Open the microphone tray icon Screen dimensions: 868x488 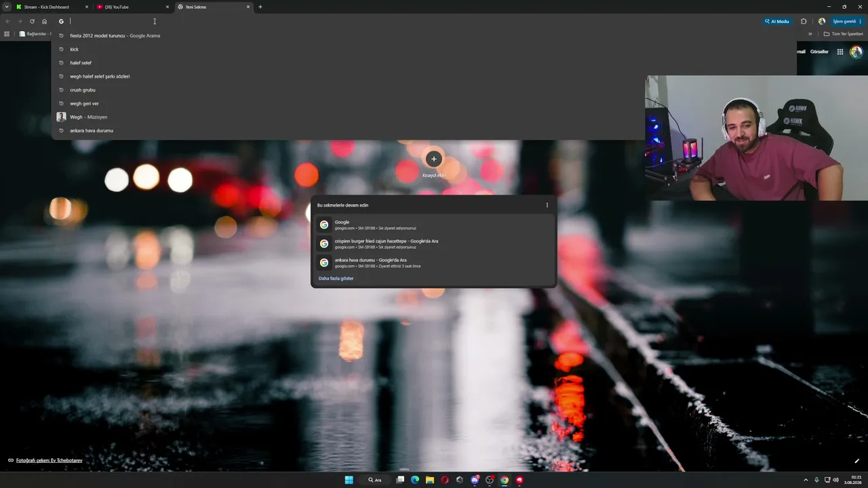[816, 480]
